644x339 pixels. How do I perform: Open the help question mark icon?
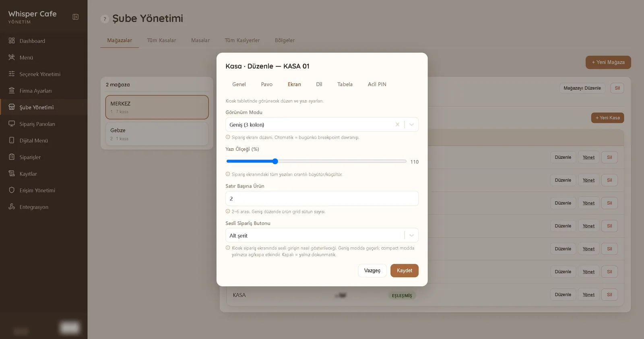pos(105,19)
